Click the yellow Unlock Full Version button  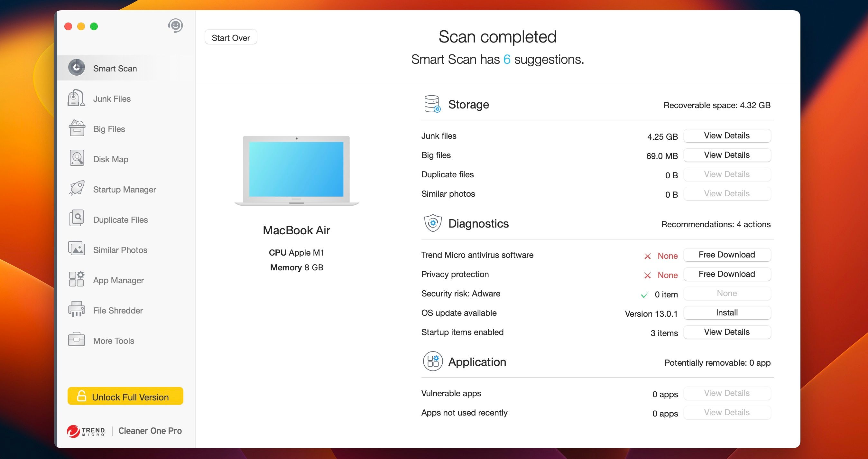point(125,396)
